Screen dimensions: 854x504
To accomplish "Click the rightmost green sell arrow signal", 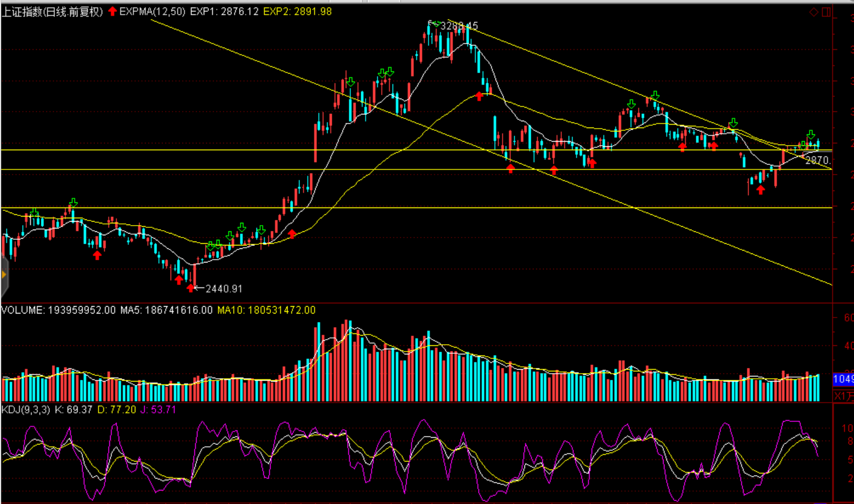I will point(811,135).
